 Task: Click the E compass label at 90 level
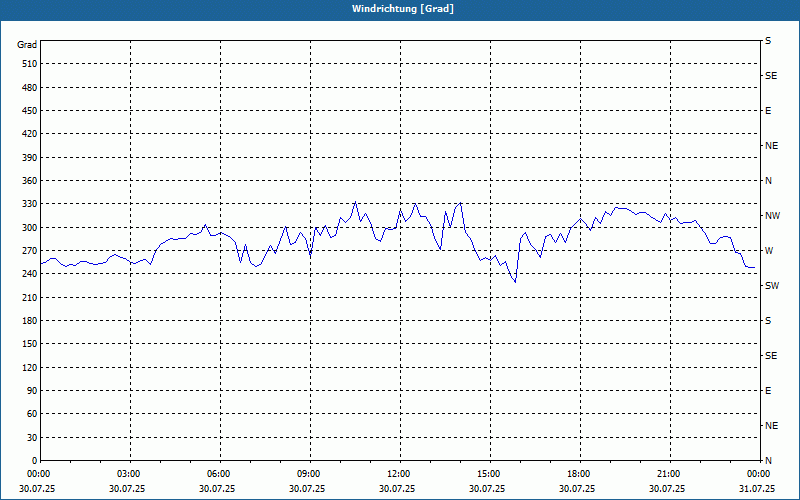click(x=768, y=391)
